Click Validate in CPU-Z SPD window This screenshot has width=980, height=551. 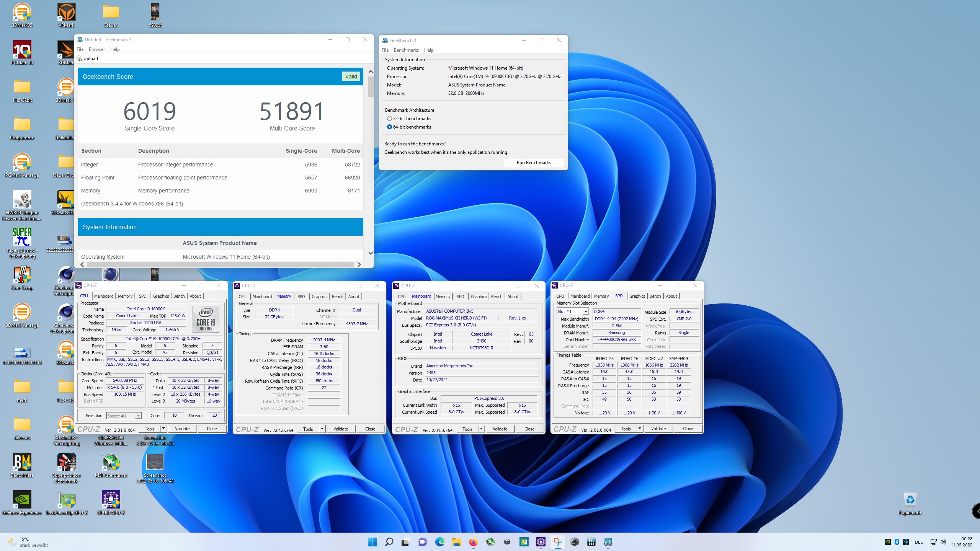pos(658,429)
